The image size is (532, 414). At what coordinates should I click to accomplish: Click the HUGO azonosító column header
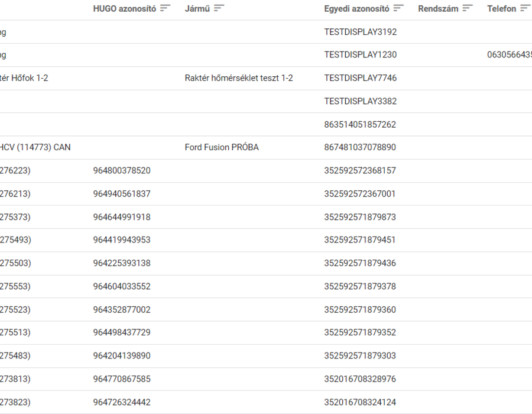125,8
